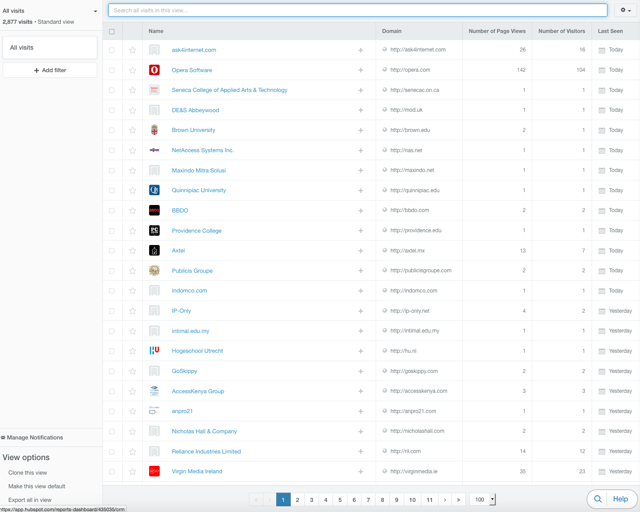640x512 pixels.
Task: Jump to last page arrow
Action: 458,499
